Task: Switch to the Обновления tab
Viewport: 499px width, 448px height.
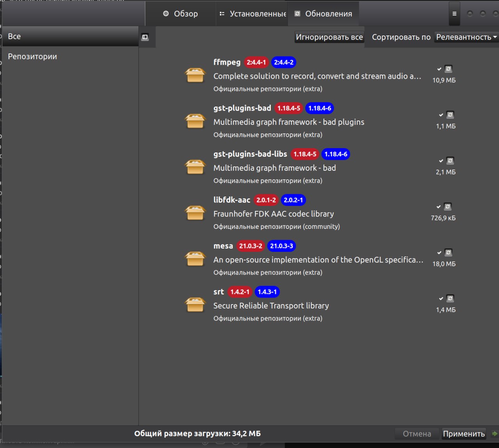Action: (323, 14)
